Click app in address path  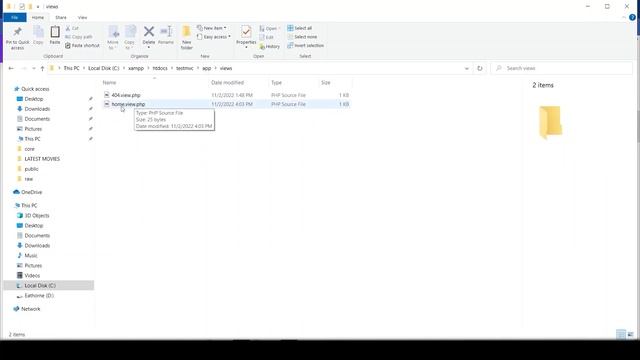[x=207, y=69]
